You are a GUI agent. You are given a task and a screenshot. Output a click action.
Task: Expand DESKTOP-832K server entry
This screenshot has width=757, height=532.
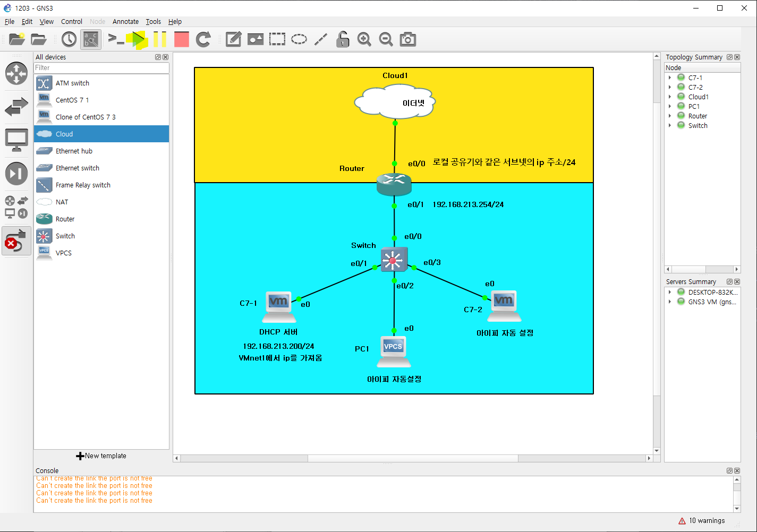point(670,293)
